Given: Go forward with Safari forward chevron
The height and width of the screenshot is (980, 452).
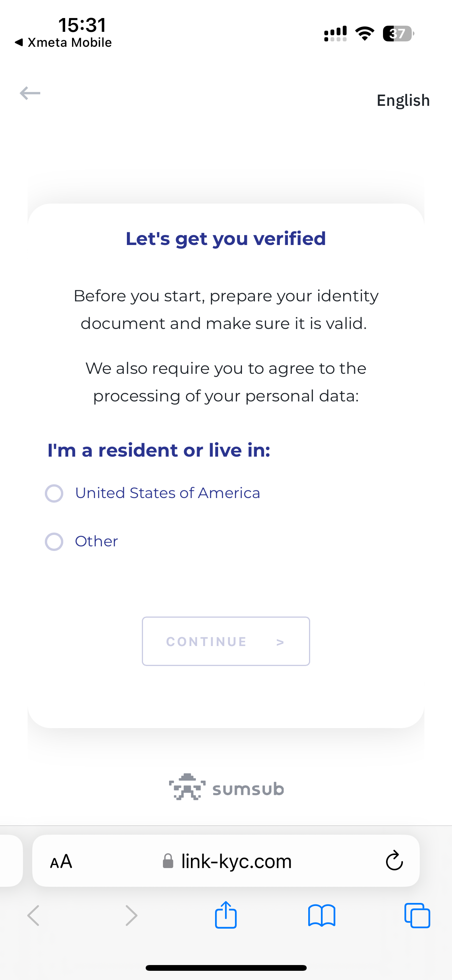Looking at the screenshot, I should (131, 916).
